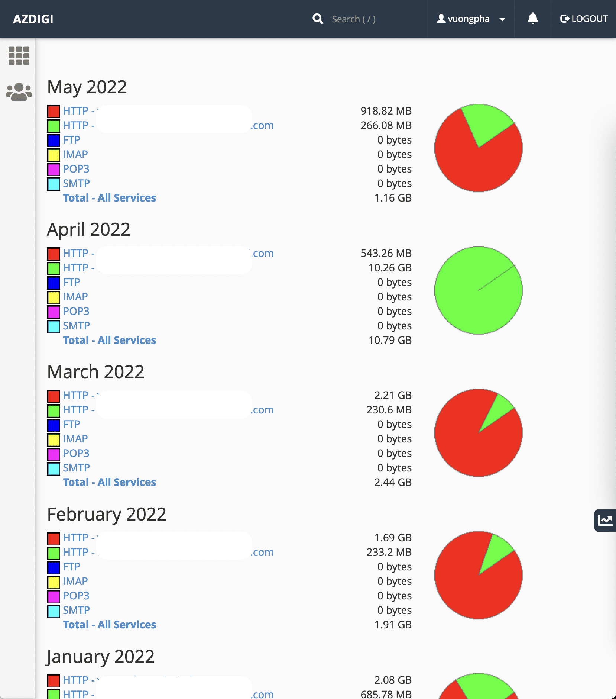
Task: Click the yellow IMAP color swatch in February 2022
Action: coord(53,581)
